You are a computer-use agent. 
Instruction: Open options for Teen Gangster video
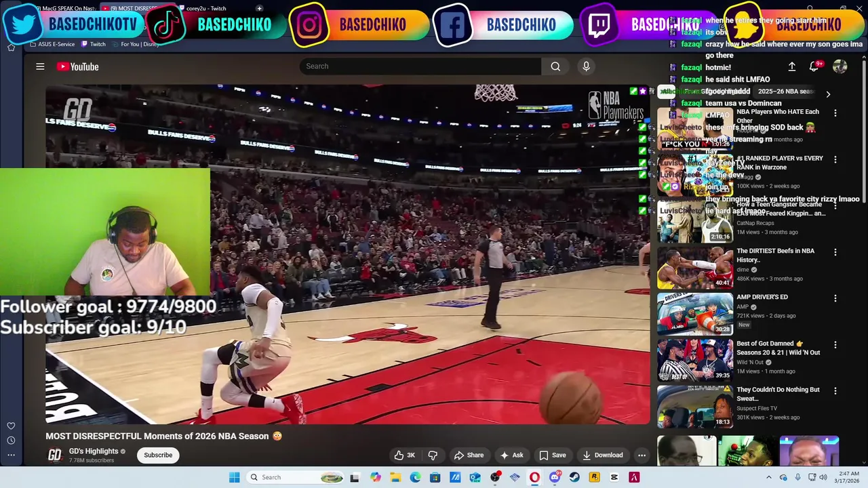(835, 205)
